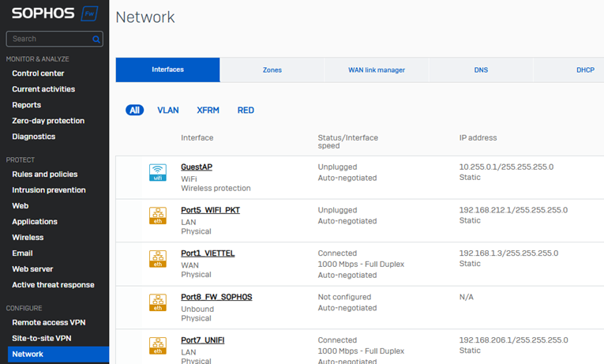The image size is (604, 364).
Task: Click the Port8_FW_SOPHOS ethernet icon
Action: 158,302
